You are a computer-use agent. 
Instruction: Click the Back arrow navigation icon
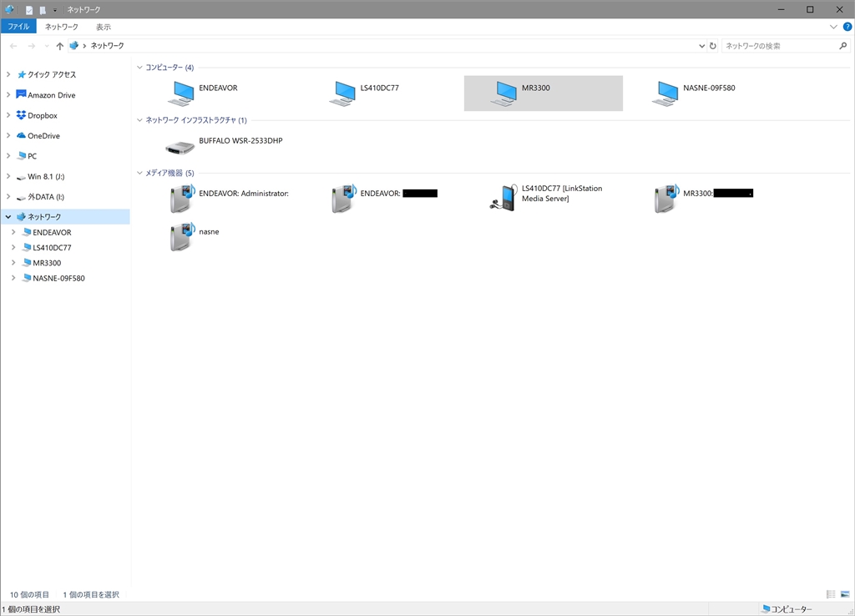click(x=13, y=46)
